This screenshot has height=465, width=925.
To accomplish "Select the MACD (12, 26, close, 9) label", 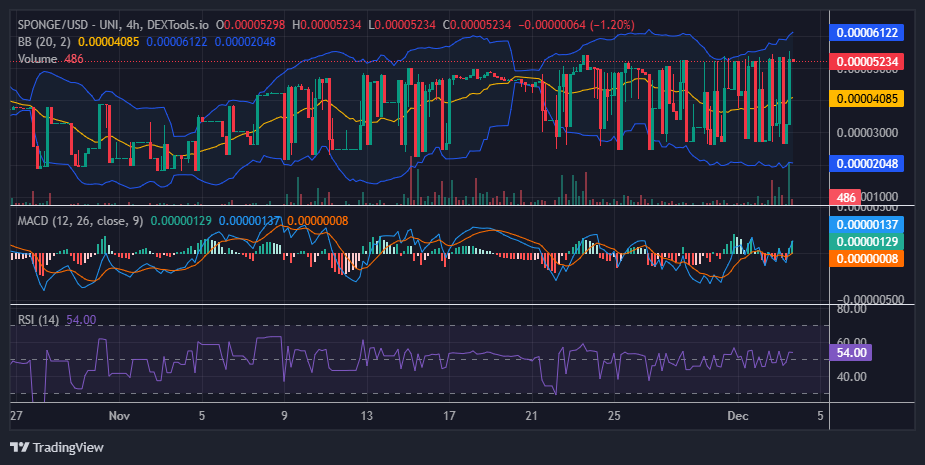I will tap(80, 221).
